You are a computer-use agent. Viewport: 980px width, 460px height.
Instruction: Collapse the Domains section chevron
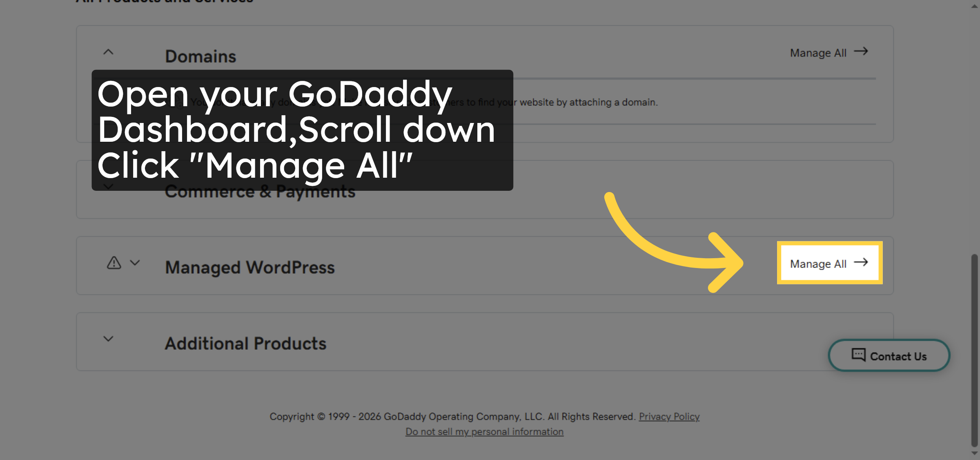[x=108, y=52]
